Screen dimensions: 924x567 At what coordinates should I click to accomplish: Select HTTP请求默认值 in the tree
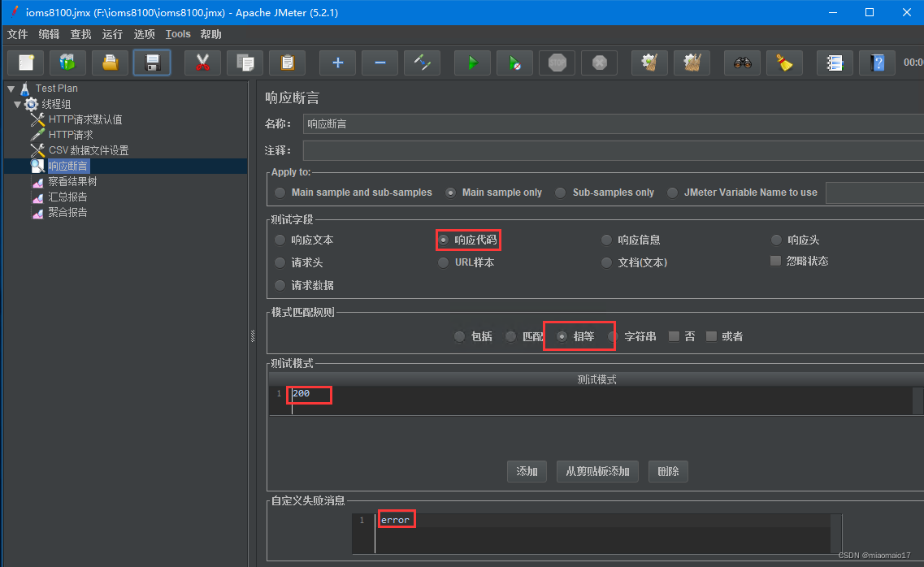point(85,119)
